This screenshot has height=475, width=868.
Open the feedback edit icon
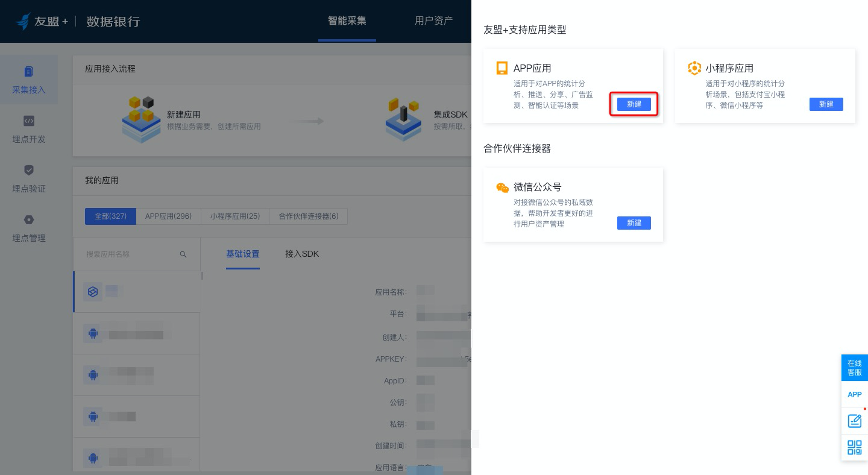[855, 421]
